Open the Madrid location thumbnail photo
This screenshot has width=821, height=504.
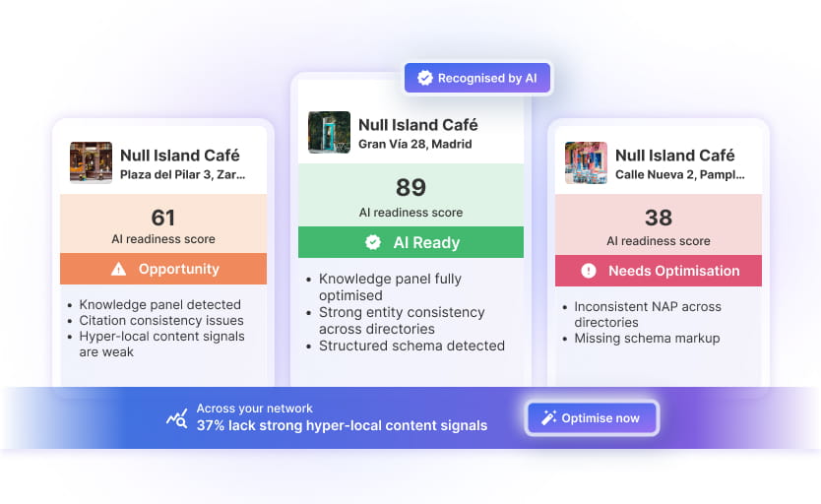(x=329, y=133)
